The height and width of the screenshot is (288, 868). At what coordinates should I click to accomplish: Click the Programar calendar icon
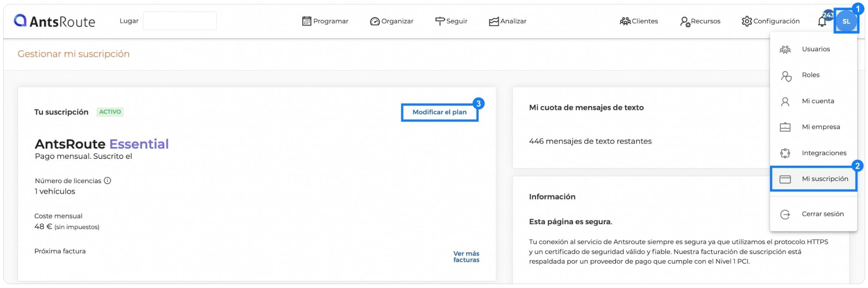point(307,21)
